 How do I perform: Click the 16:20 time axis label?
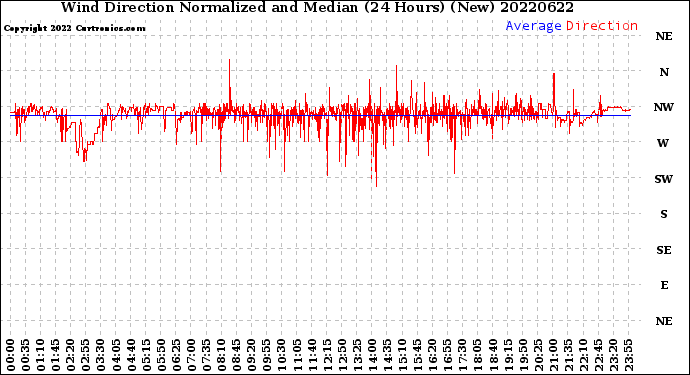coord(433,355)
